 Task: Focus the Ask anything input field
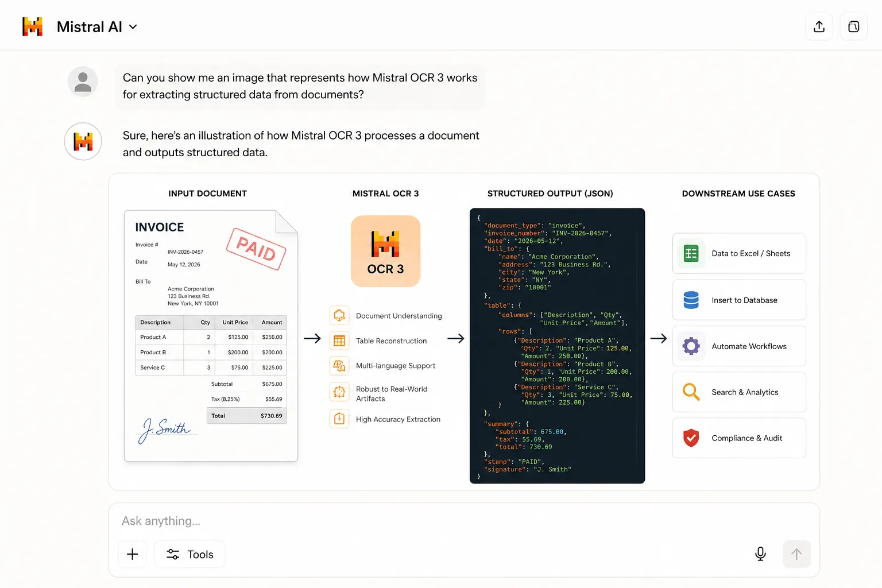pyautogui.click(x=464, y=521)
